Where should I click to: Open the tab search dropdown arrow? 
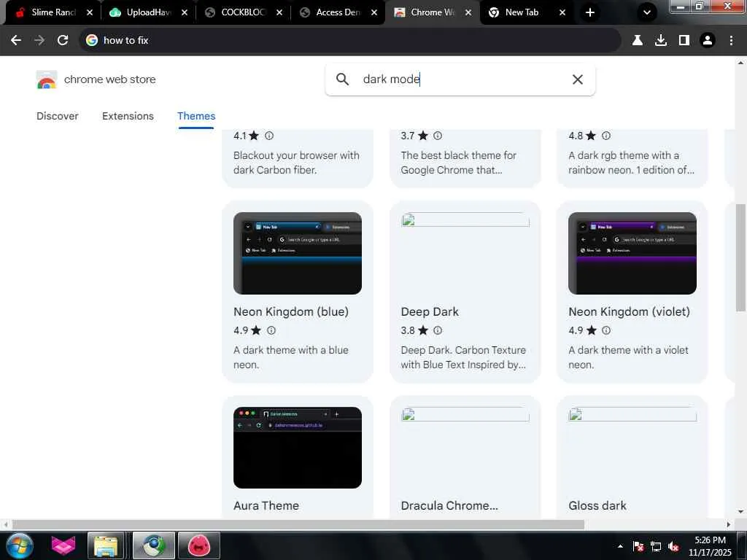coord(646,12)
